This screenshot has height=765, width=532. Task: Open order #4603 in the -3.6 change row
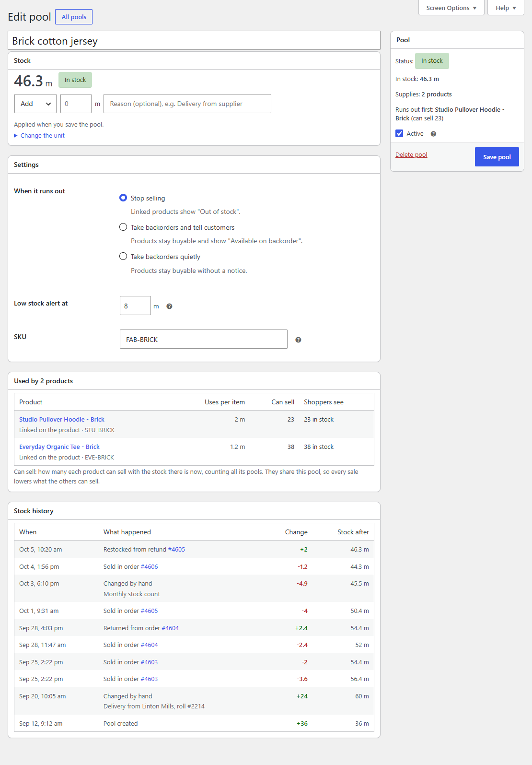(149, 679)
